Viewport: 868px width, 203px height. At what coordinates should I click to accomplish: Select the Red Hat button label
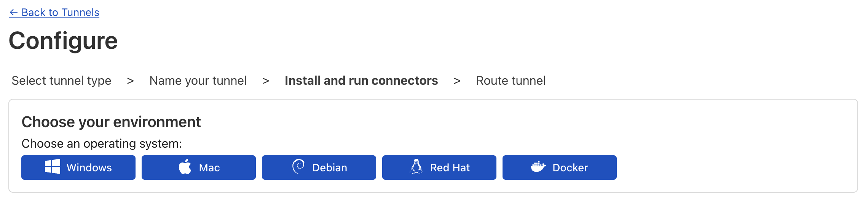(450, 168)
